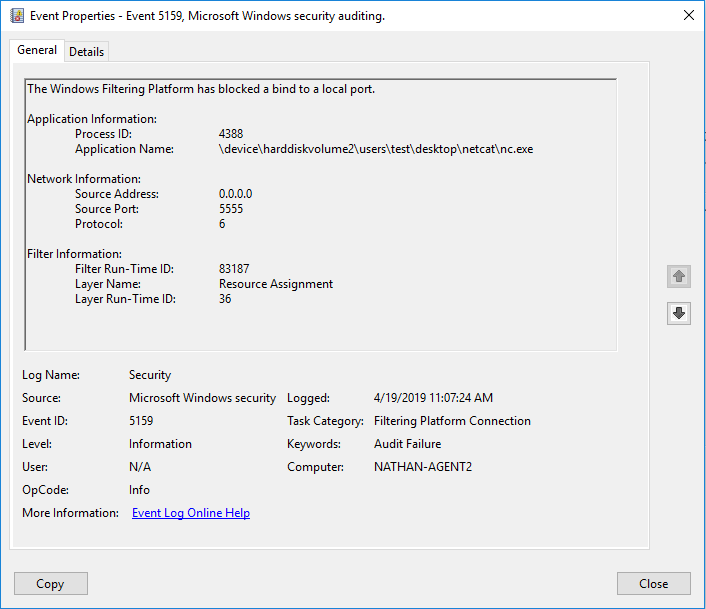Screen dimensions: 706x609
Task: Click the Event Properties title bar icon
Action: pyautogui.click(x=17, y=16)
